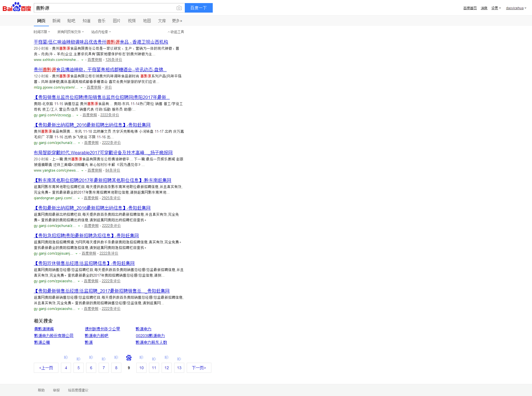Switch to the 图片 tab
Viewport: 532px width, 396px height.
pos(117,21)
